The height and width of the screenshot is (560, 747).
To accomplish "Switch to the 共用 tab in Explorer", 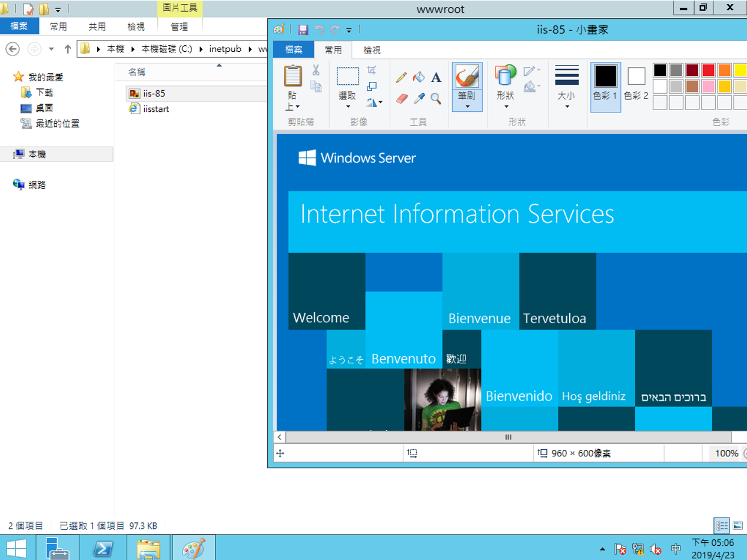I will click(97, 26).
